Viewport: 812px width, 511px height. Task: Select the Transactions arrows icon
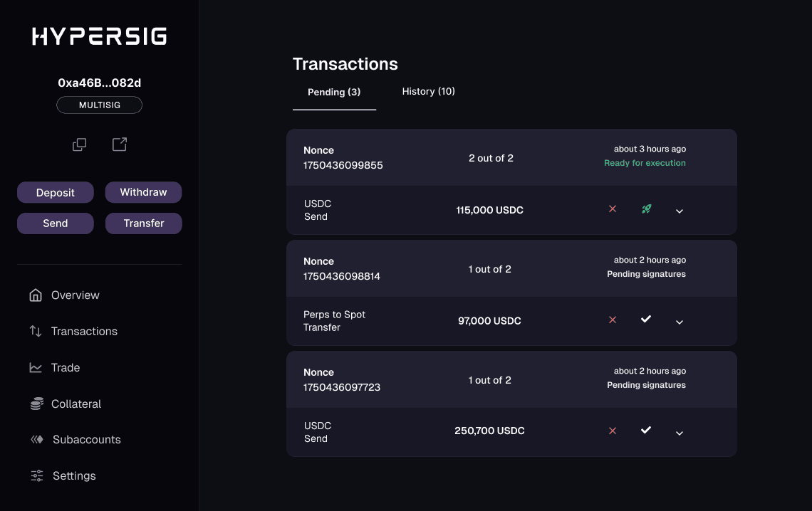coord(36,331)
